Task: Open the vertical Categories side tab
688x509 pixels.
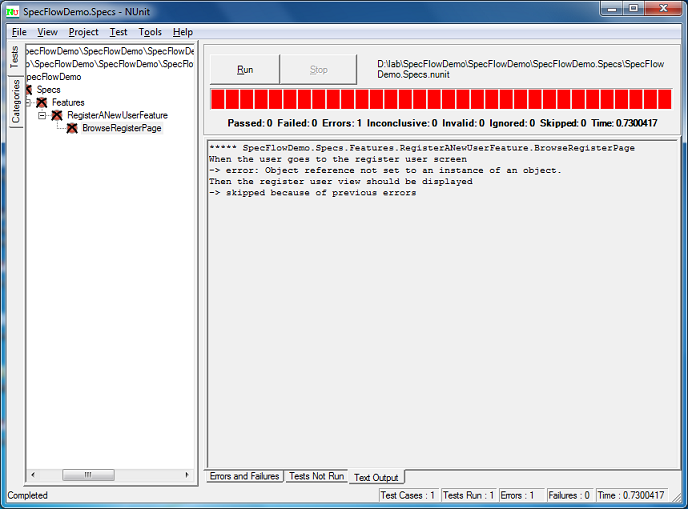Action: pyautogui.click(x=16, y=101)
